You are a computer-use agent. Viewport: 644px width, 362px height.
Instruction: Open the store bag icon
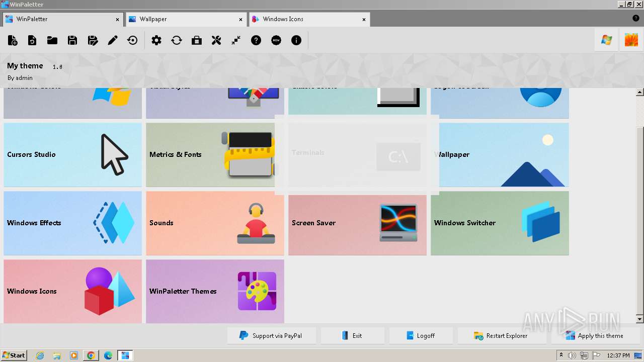(197, 40)
